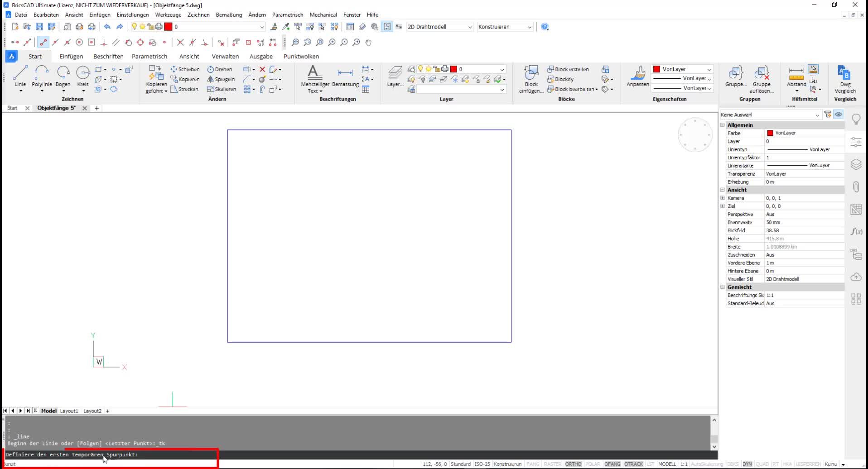Switch to Beschriften ribbon tab
The height and width of the screenshot is (469, 868).
point(108,57)
